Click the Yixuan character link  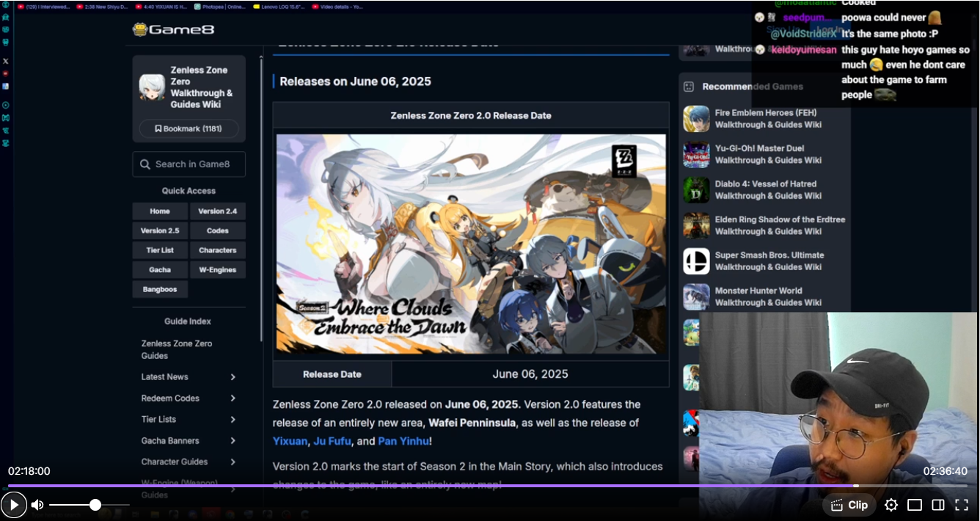[x=290, y=441]
